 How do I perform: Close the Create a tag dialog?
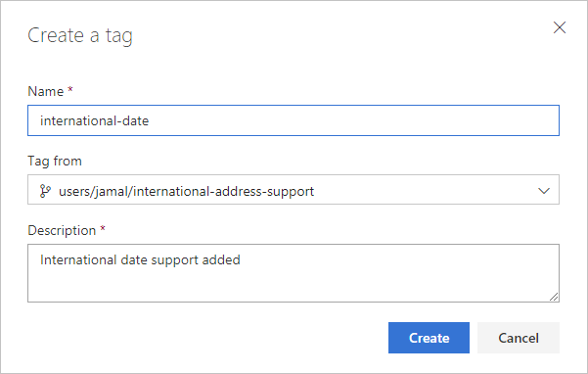tap(559, 27)
